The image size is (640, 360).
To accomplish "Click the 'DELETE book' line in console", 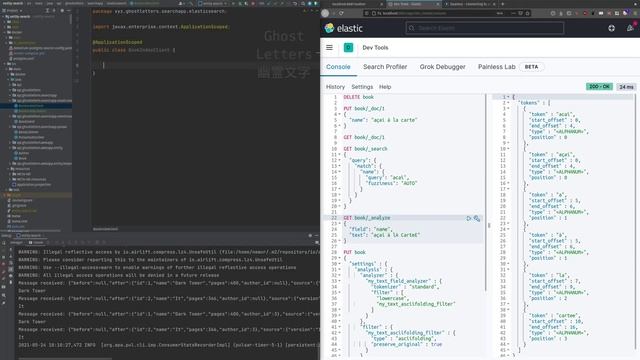I will tap(358, 97).
